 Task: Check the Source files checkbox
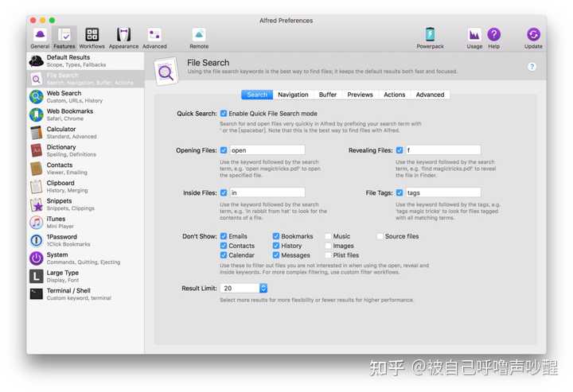380,236
